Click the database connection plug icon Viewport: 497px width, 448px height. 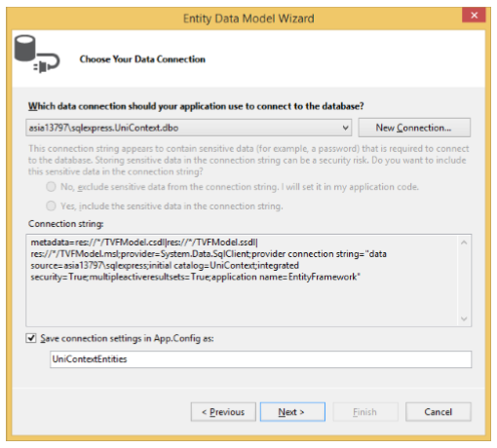coord(37,54)
